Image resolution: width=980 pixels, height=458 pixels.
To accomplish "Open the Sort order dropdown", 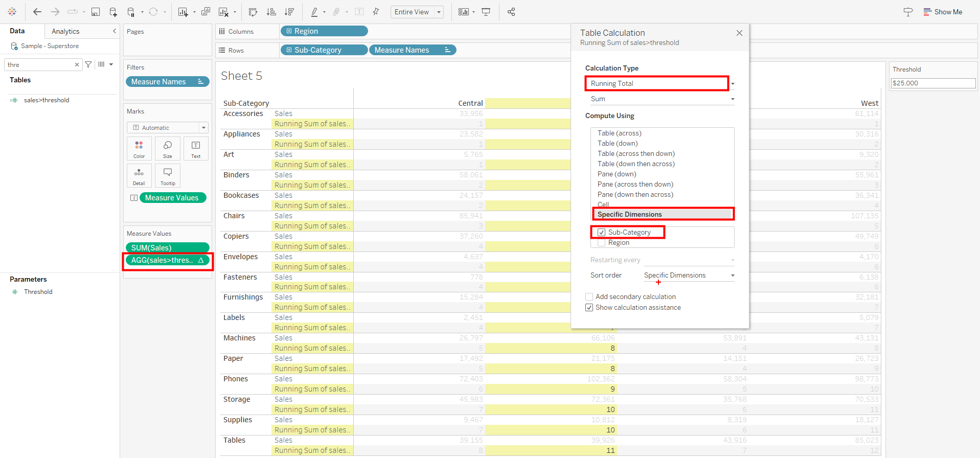I will tap(689, 276).
